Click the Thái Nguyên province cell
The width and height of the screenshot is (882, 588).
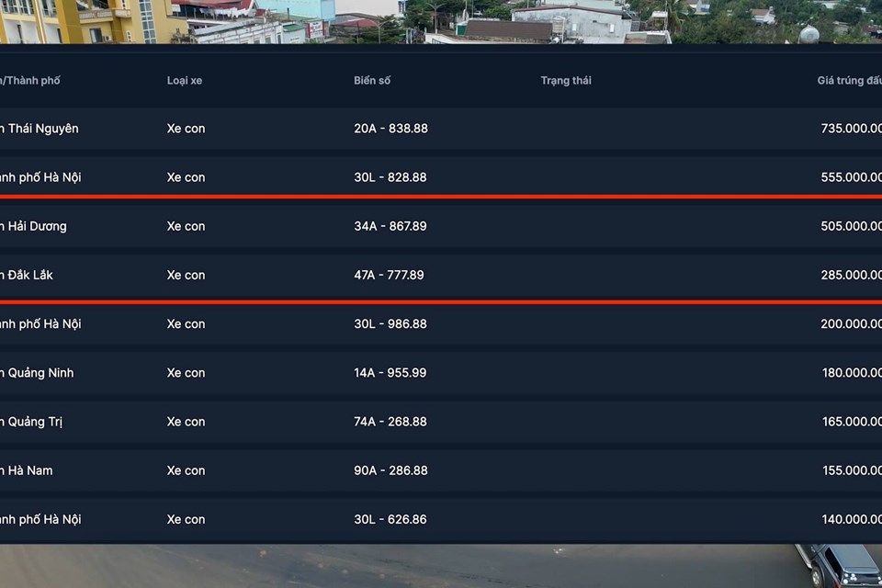[40, 129]
